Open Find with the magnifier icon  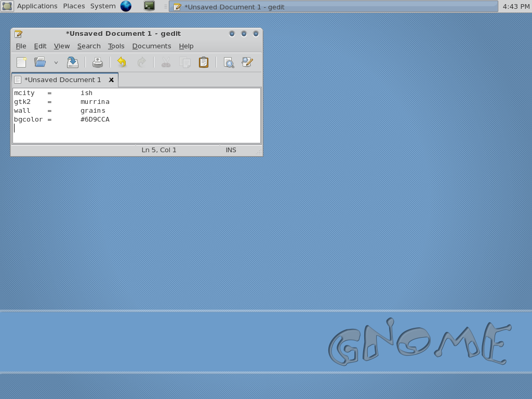click(229, 62)
